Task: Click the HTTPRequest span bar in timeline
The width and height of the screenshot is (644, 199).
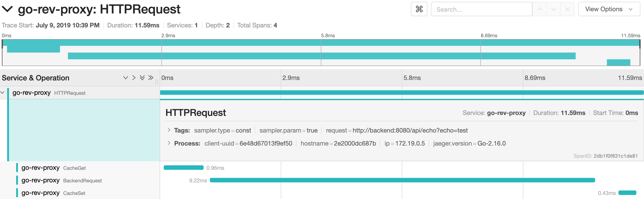Action: (x=402, y=93)
